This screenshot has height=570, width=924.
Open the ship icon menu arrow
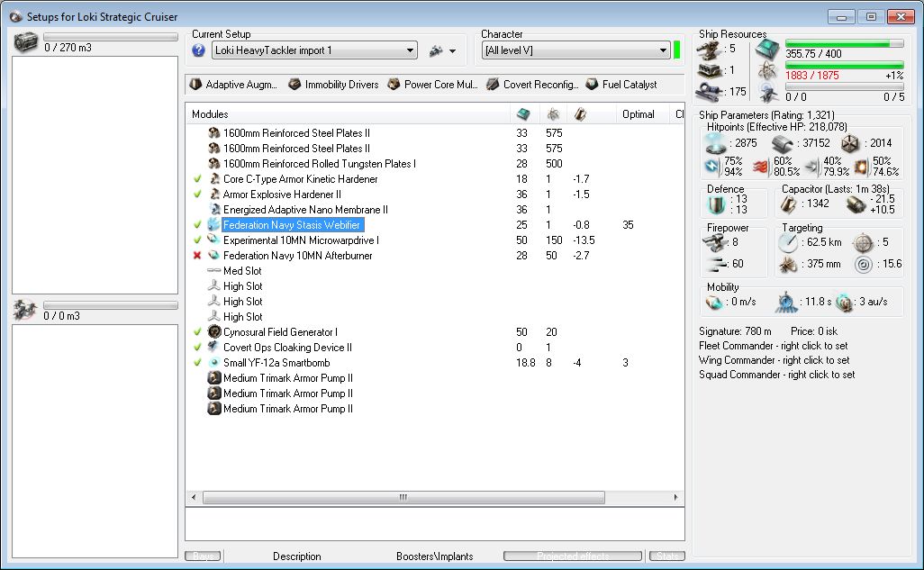(452, 51)
